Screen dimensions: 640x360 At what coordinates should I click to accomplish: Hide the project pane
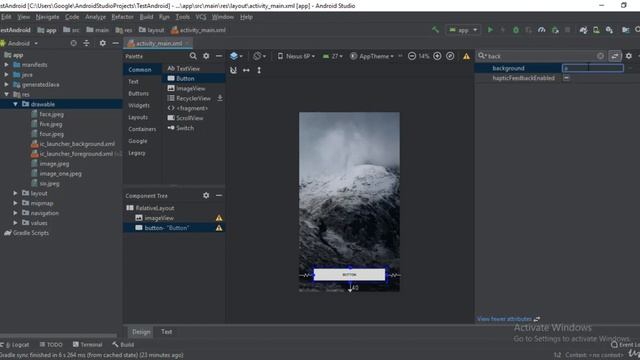tap(116, 43)
